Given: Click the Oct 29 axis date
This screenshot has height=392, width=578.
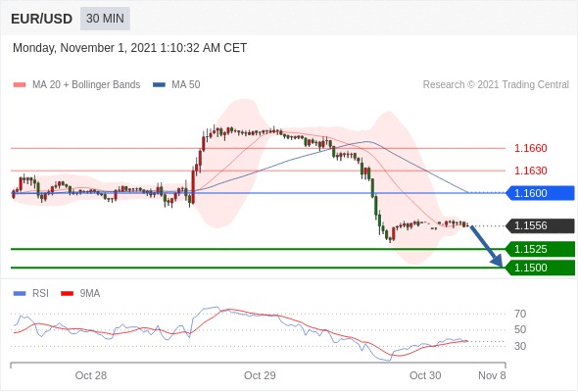Looking at the screenshot, I should 260,375.
